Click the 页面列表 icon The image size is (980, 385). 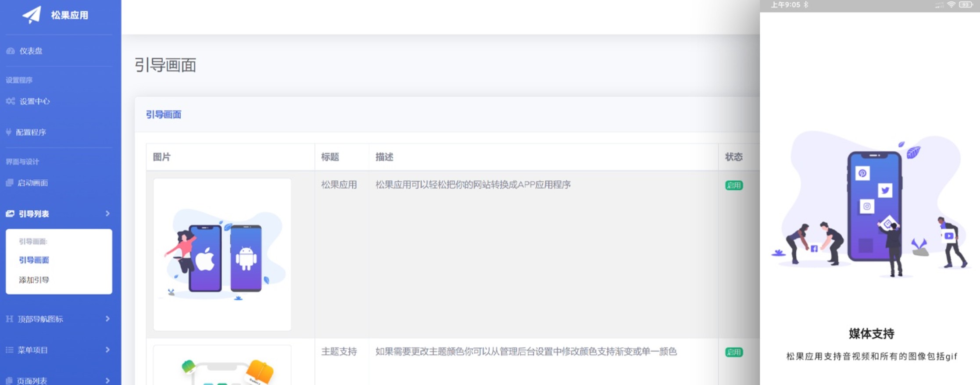(x=9, y=381)
